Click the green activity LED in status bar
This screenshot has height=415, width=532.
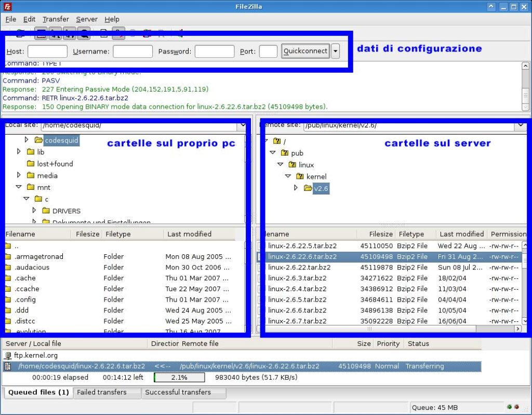[x=510, y=407]
